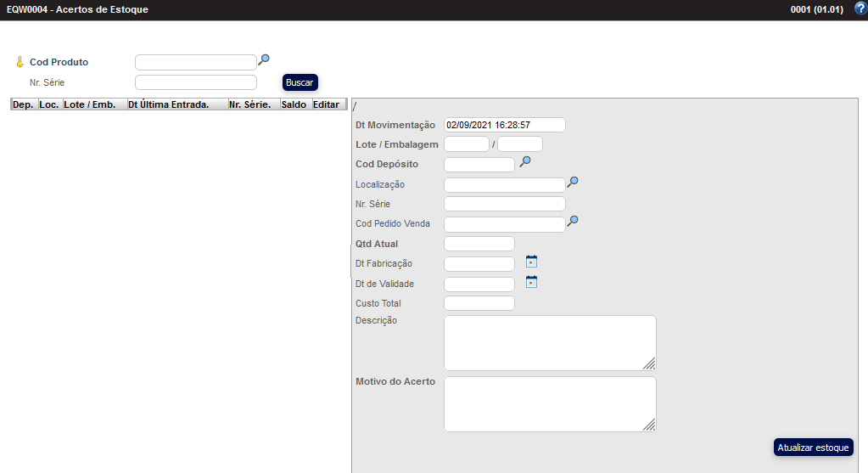Open the Dt Fabricação calendar picker
Viewport: 868px width, 473px height.
532,262
